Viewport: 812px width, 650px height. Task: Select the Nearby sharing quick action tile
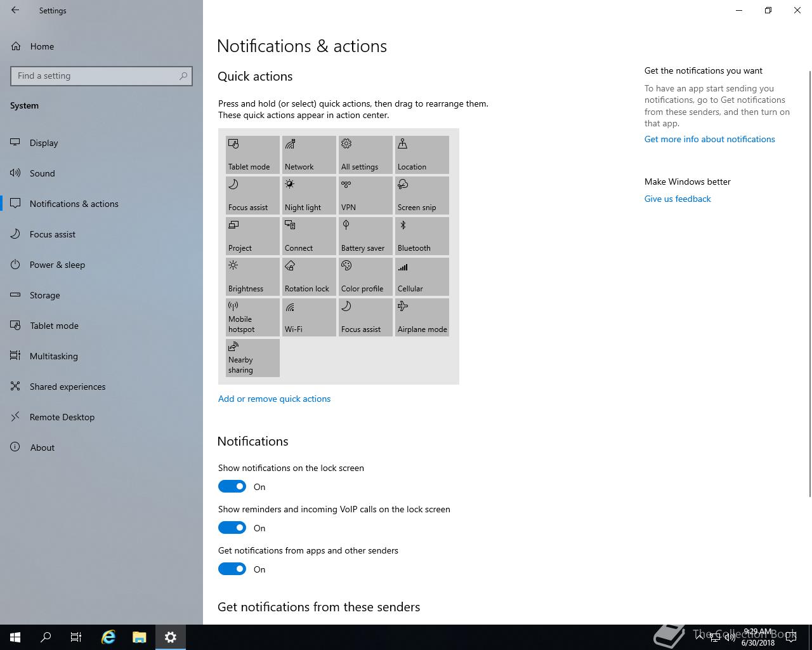tap(252, 358)
